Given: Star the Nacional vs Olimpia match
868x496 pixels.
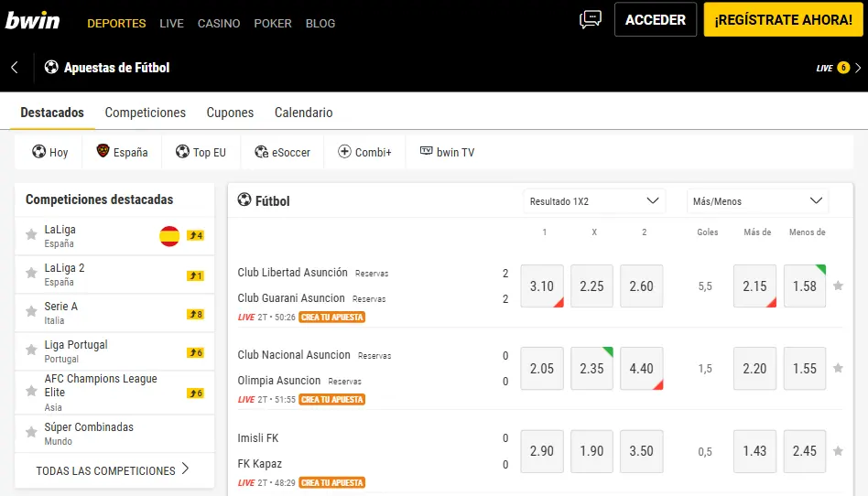Looking at the screenshot, I should (x=838, y=368).
